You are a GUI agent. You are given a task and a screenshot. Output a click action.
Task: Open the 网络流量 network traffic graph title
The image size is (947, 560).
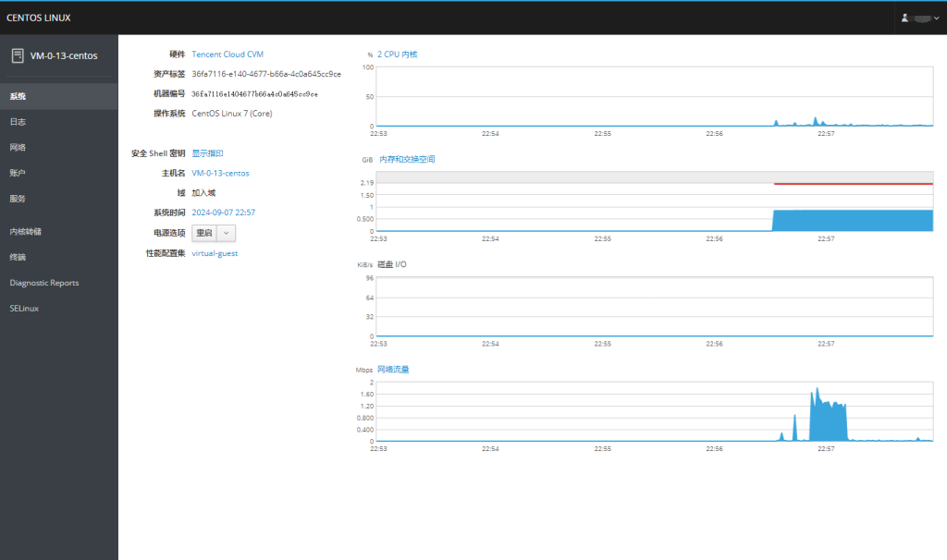coord(393,370)
